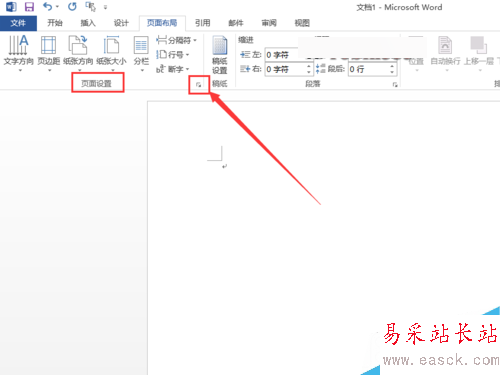500x375 pixels.
Task: Open the 文件 (File) tab
Action: click(x=18, y=23)
